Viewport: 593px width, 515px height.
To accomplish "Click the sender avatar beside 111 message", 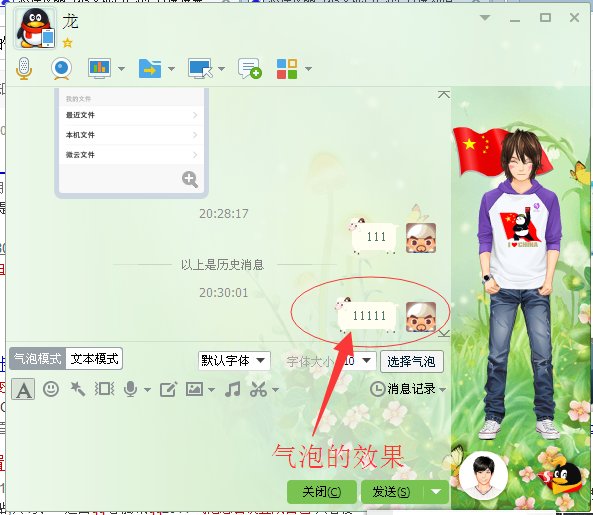I will [421, 238].
